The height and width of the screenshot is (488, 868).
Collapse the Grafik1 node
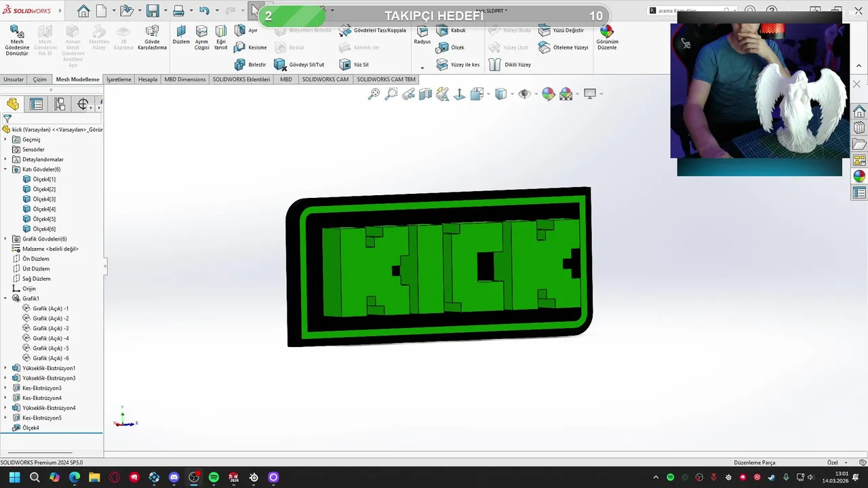(5, 298)
